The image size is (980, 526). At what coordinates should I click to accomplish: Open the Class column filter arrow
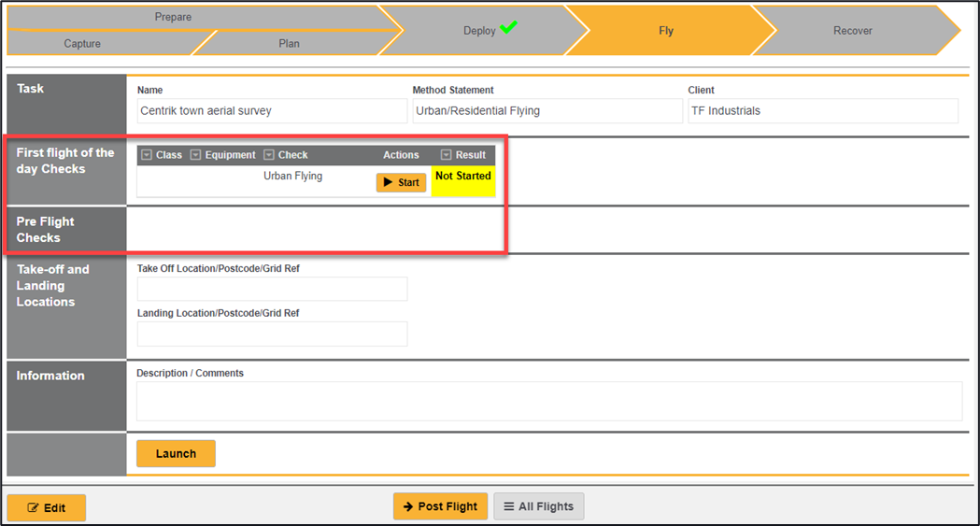click(x=147, y=155)
